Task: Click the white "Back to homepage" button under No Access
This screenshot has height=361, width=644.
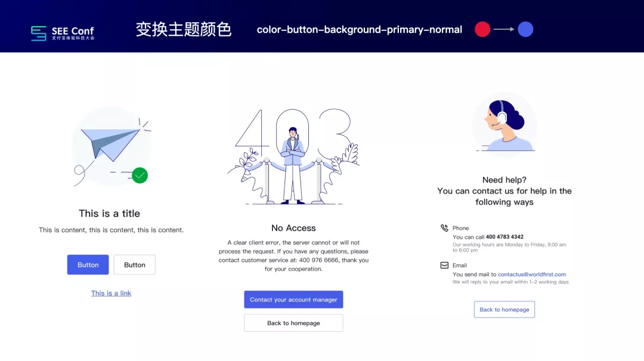Action: (x=293, y=323)
